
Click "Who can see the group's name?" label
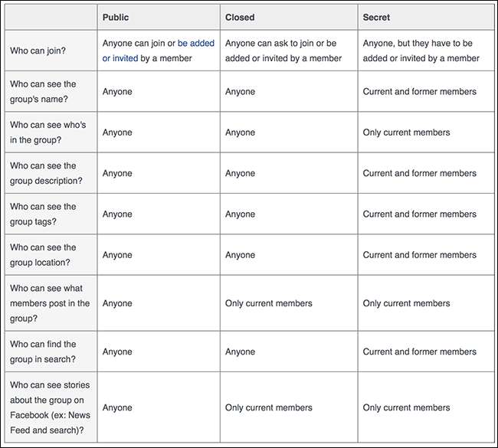coord(43,92)
